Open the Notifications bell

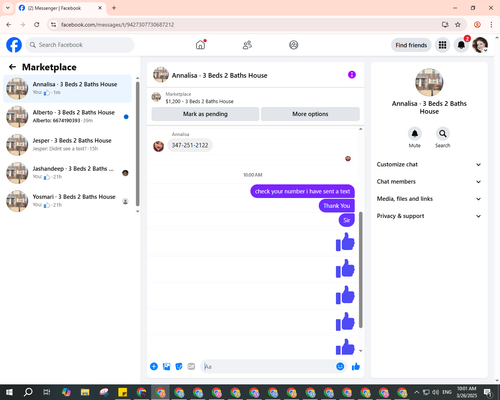[461, 45]
